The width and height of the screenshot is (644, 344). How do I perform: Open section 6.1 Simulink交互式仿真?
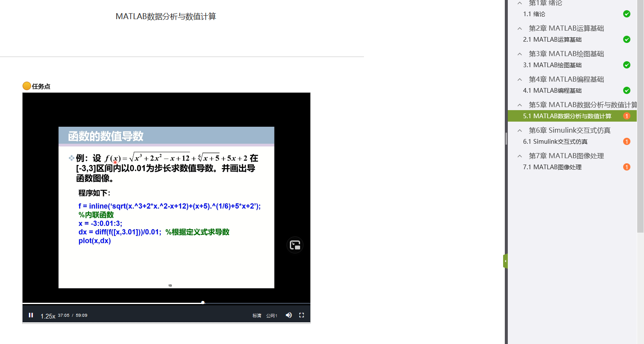[555, 142]
